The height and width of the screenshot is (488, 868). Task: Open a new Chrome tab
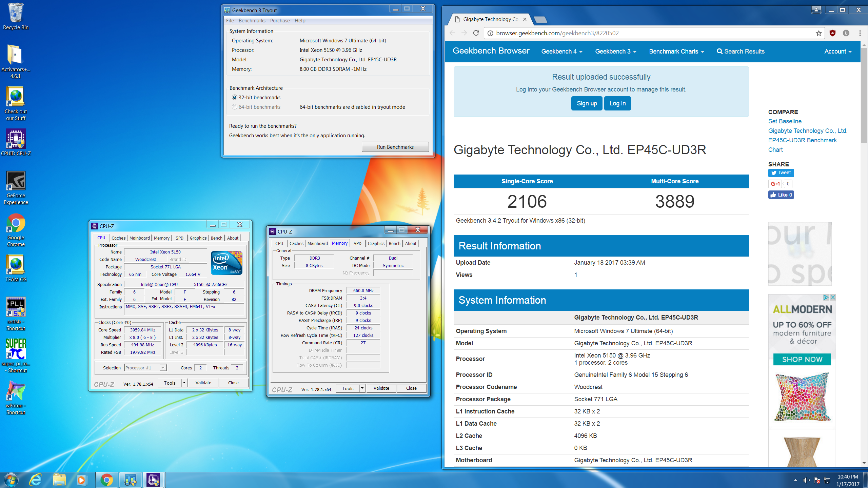[540, 19]
